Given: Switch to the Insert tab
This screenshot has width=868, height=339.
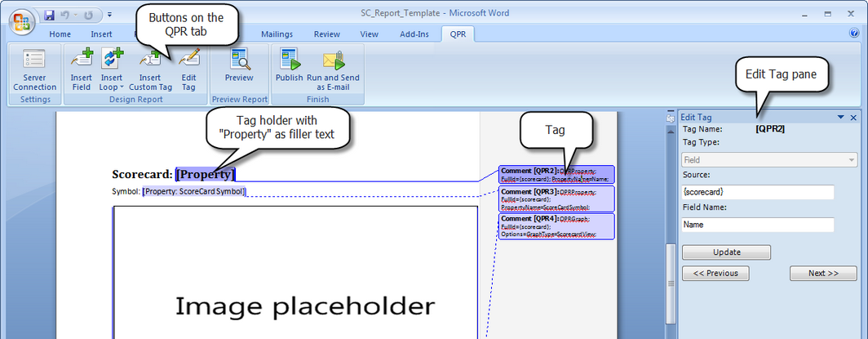Looking at the screenshot, I should tap(101, 34).
